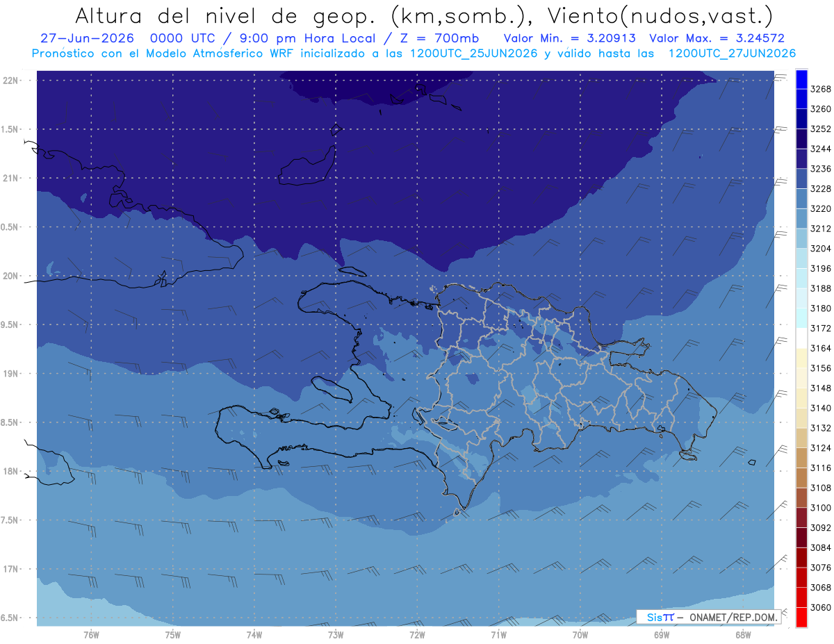Select the '68W' longitude label
Screen dimensions: 834x644
pyautogui.click(x=743, y=635)
